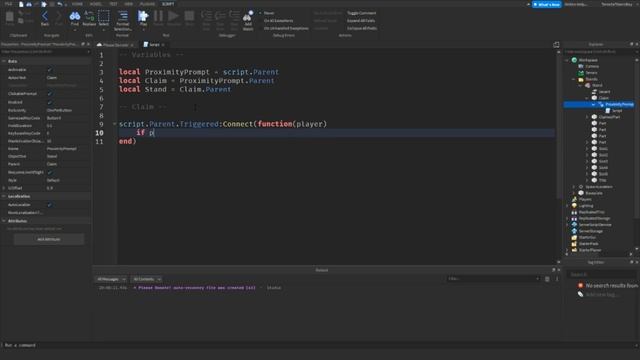Click undo arrow in quick access bar
The height and width of the screenshot is (360, 640).
tap(60, 4)
